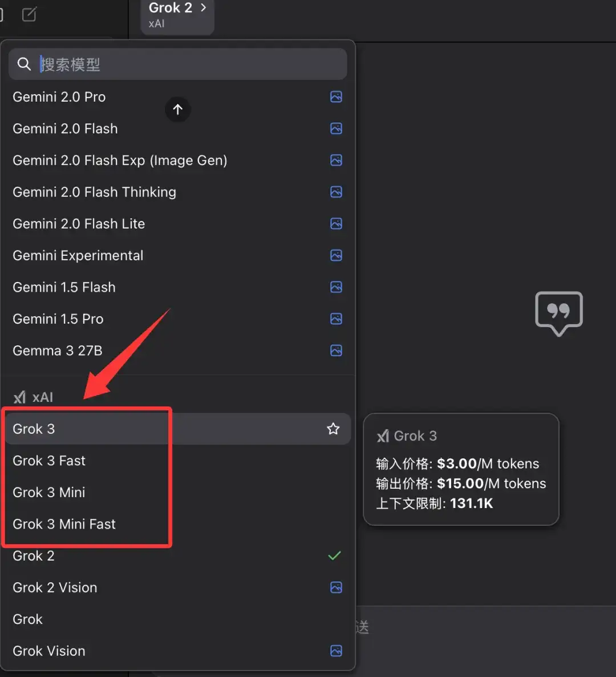Click the search models input field
Screen dimensions: 616x677
(x=178, y=65)
